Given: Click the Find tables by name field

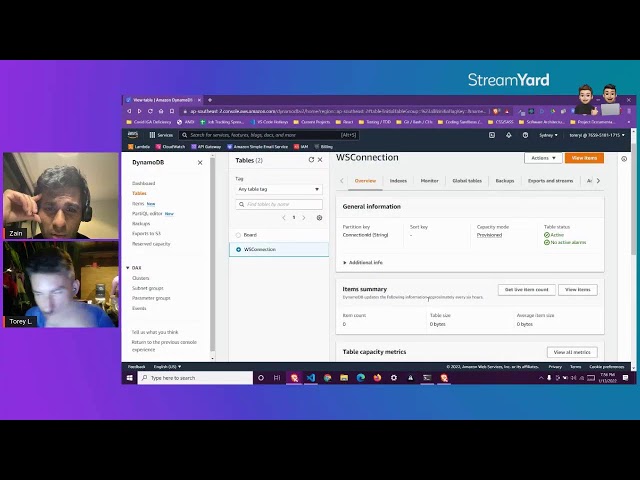Looking at the screenshot, I should 279,204.
